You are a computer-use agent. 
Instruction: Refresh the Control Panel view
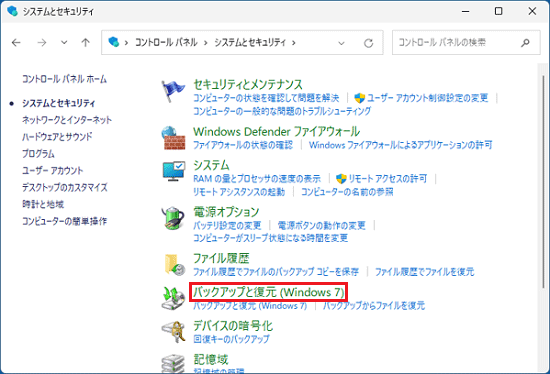(x=368, y=43)
